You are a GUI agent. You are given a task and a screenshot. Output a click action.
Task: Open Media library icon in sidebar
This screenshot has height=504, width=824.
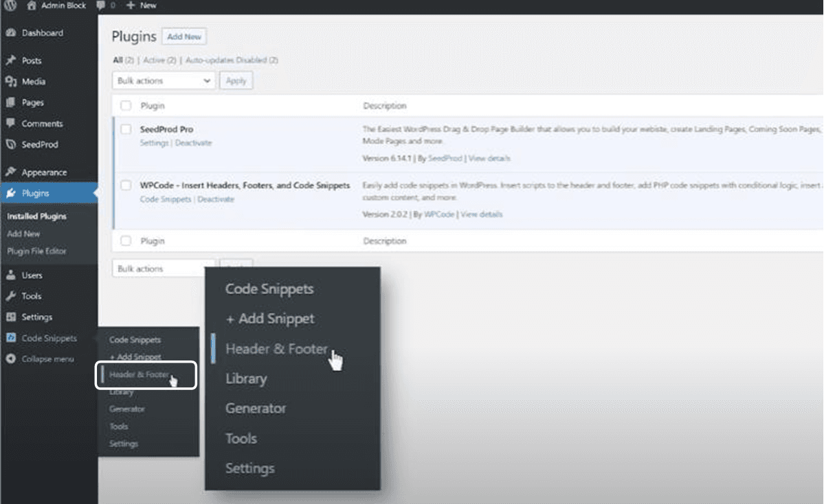(11, 82)
